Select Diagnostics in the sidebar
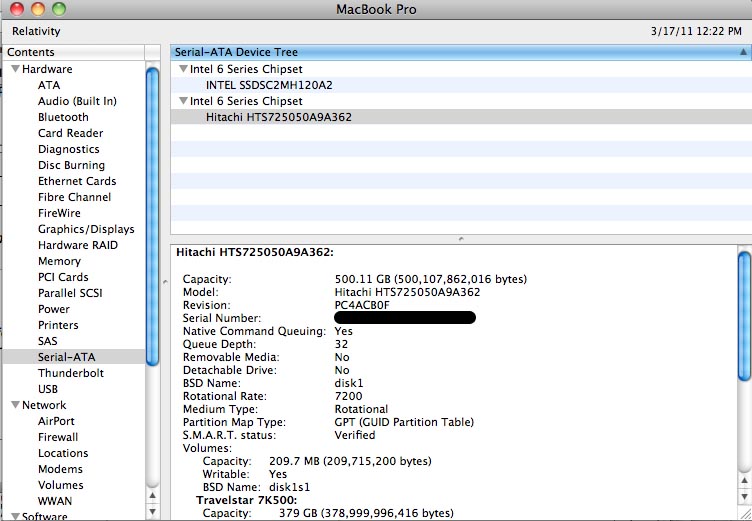 (x=69, y=149)
